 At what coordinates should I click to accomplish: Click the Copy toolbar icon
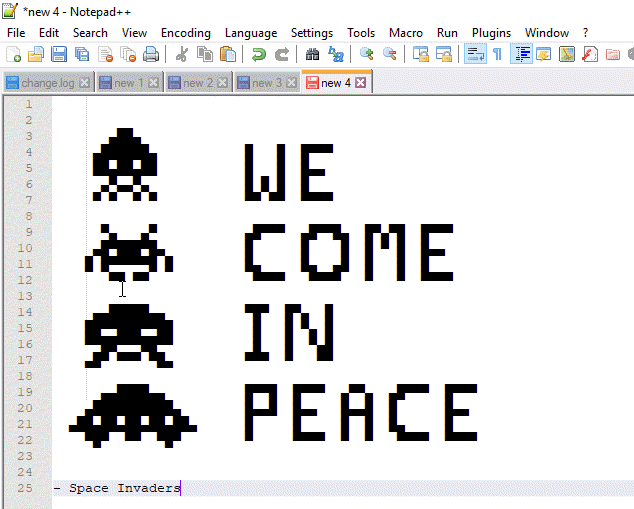tap(205, 54)
